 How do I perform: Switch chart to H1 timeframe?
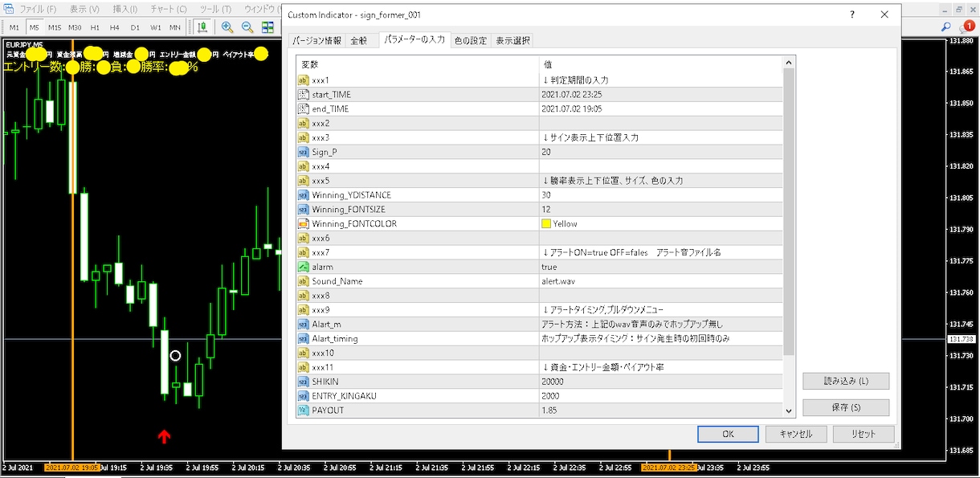(95, 27)
